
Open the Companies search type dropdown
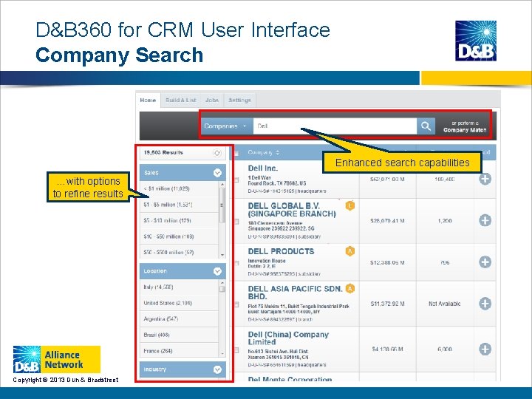tap(227, 126)
